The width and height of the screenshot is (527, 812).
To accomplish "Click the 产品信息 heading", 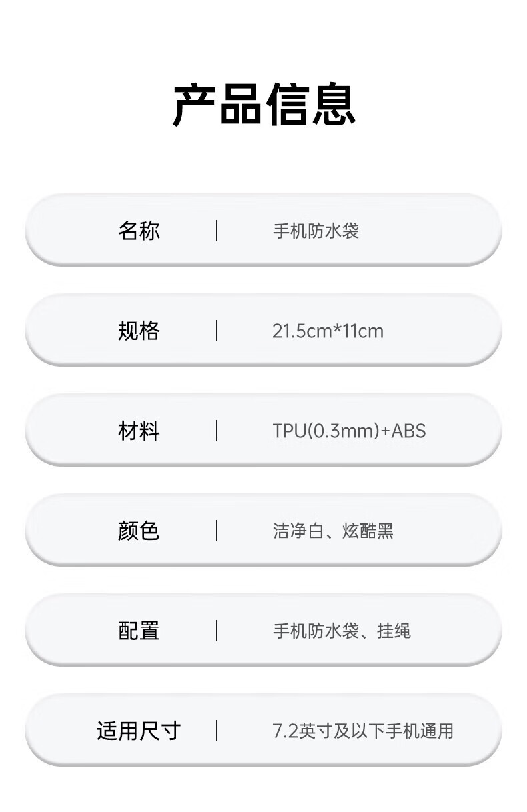I will [x=263, y=105].
